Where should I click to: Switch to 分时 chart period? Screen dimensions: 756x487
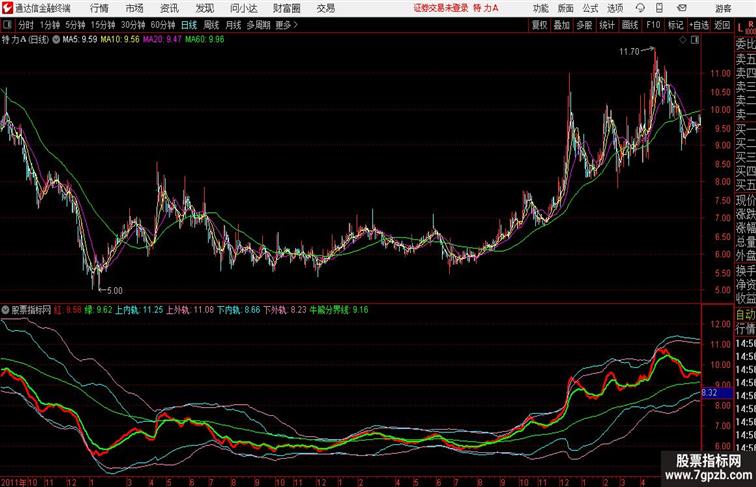coord(26,25)
